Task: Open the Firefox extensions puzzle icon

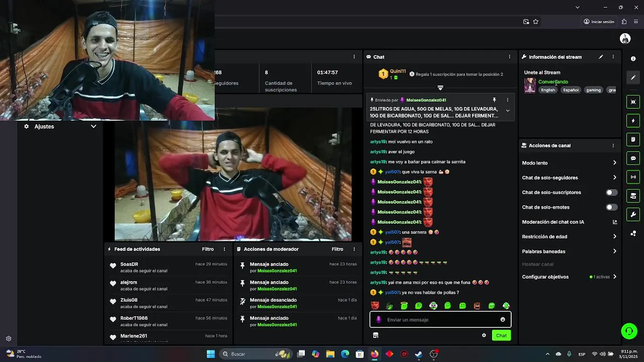Action: point(624,22)
